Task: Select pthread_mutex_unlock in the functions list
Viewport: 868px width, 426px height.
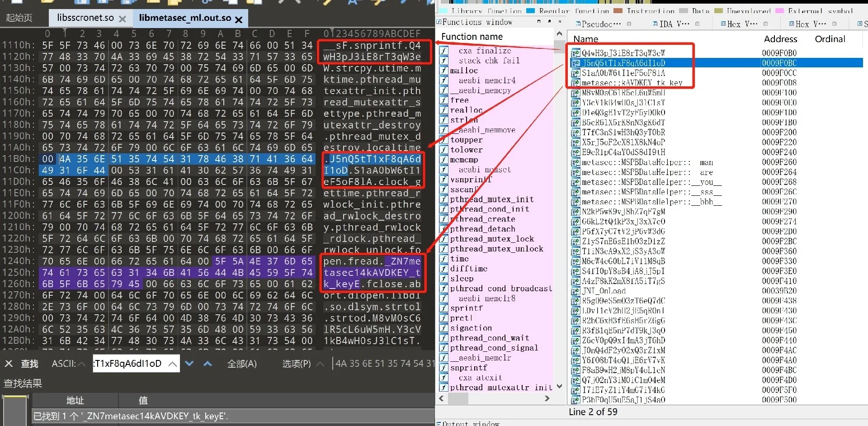Action: 496,249
